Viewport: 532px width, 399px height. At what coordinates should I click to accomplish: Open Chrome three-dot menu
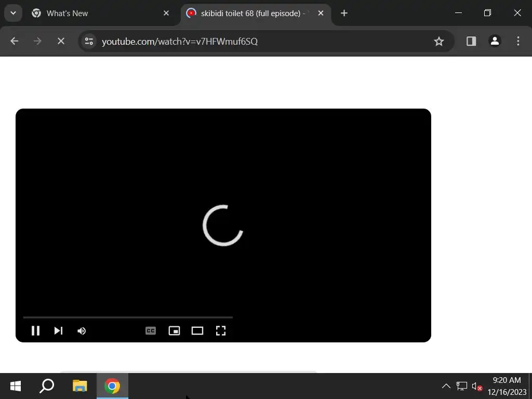click(x=518, y=41)
